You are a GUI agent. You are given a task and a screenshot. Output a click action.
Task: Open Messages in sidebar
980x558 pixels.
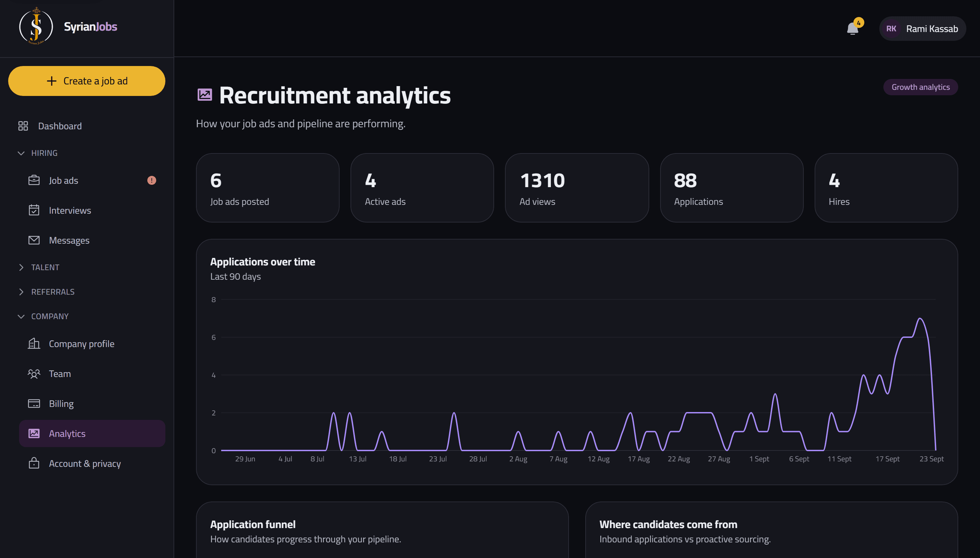[x=92, y=240]
